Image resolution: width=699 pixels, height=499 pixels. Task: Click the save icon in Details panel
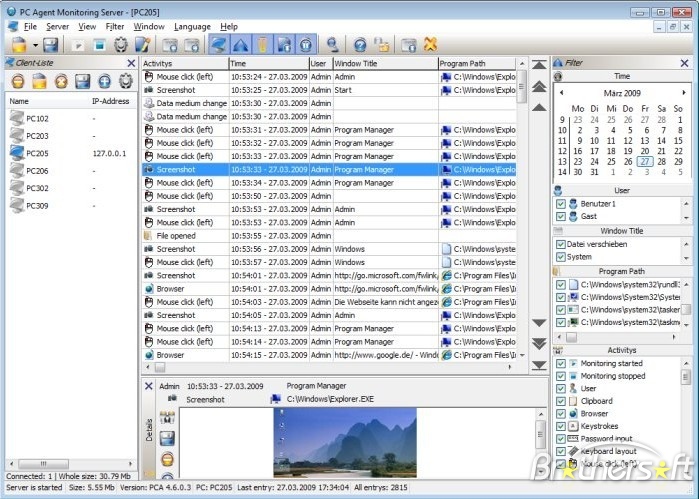click(167, 438)
